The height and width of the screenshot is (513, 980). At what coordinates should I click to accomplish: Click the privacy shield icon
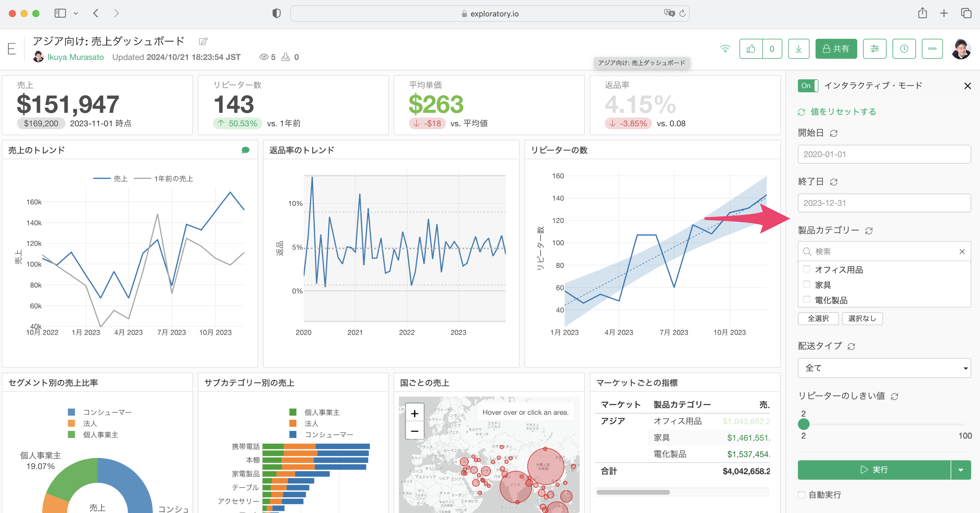277,13
